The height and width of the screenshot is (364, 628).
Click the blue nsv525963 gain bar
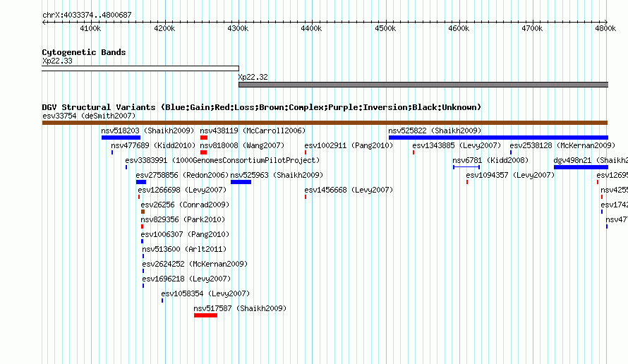(x=241, y=182)
